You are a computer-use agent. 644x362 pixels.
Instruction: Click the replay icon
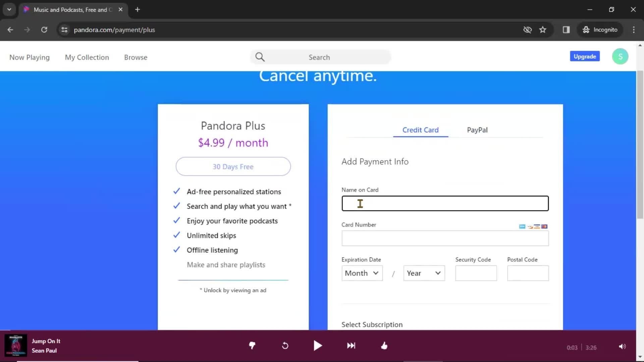tap(285, 346)
